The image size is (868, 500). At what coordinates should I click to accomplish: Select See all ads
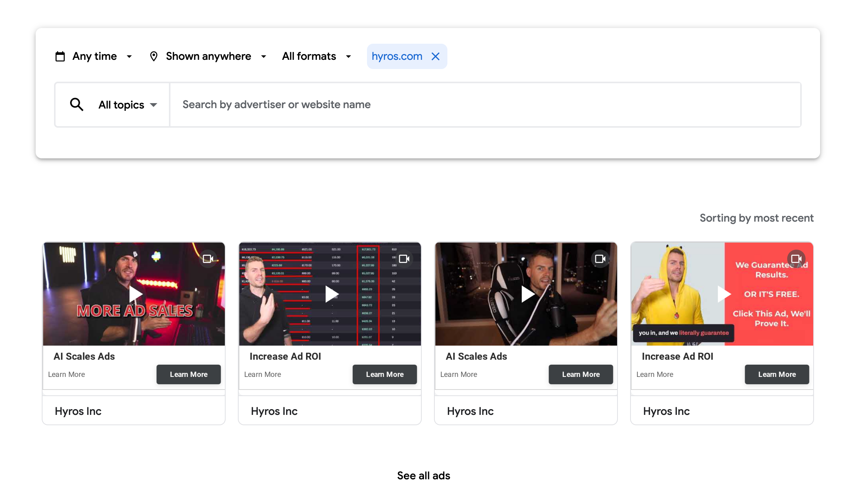(x=423, y=475)
